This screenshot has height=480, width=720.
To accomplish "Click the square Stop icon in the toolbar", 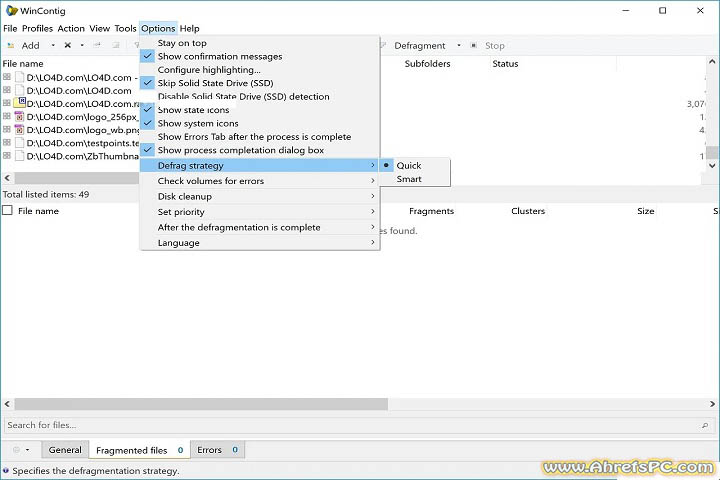I will click(473, 45).
